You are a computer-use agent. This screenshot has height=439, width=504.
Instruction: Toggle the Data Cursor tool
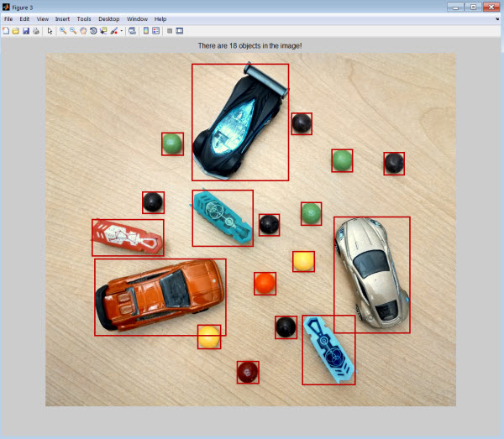tap(103, 31)
